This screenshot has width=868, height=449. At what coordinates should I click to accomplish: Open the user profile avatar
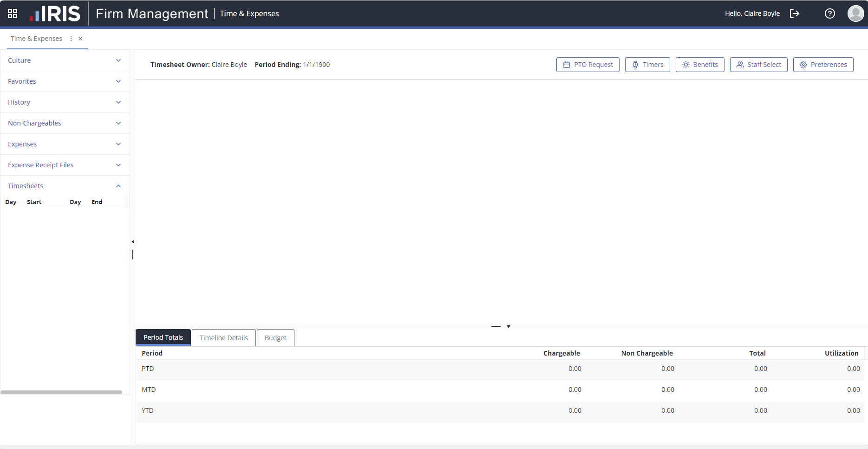click(x=855, y=13)
